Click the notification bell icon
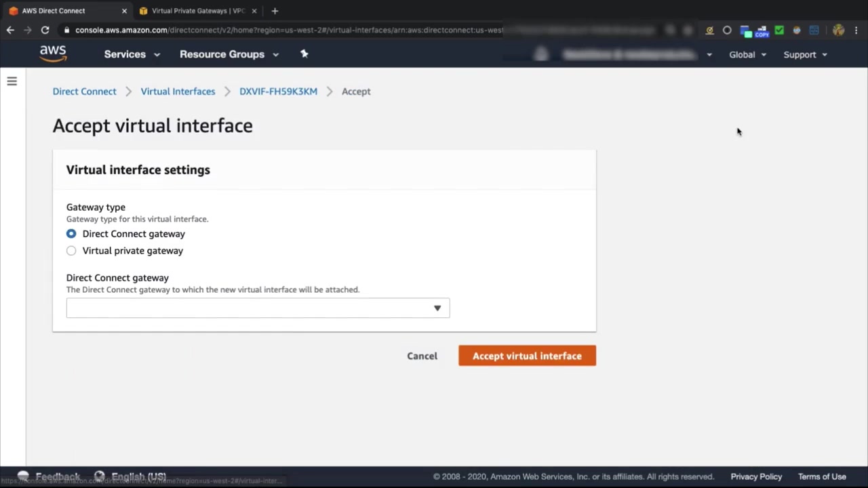Image resolution: width=868 pixels, height=488 pixels. click(x=540, y=54)
